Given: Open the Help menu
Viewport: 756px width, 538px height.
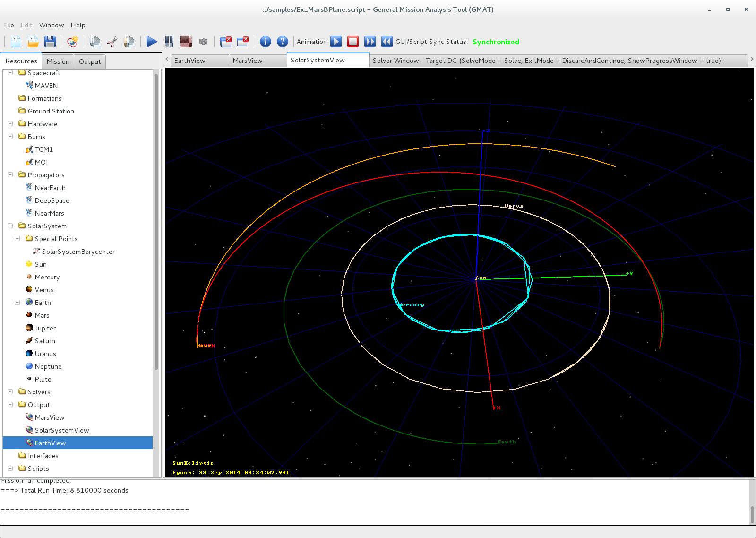Looking at the screenshot, I should click(78, 25).
